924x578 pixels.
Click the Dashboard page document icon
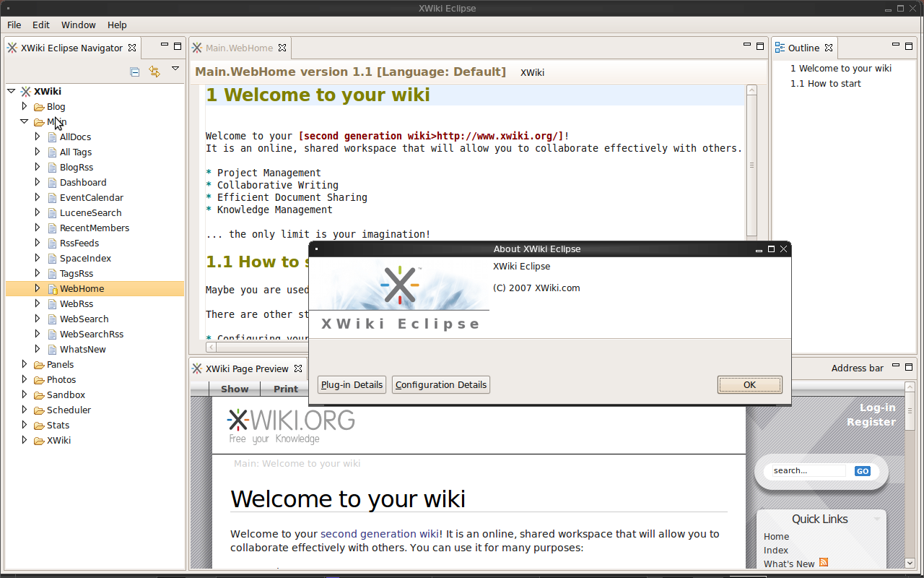(x=52, y=183)
